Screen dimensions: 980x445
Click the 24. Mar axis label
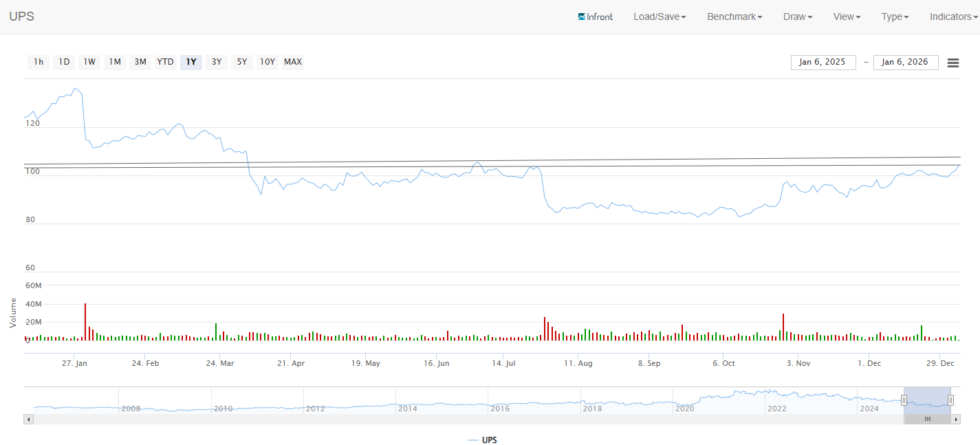(220, 363)
